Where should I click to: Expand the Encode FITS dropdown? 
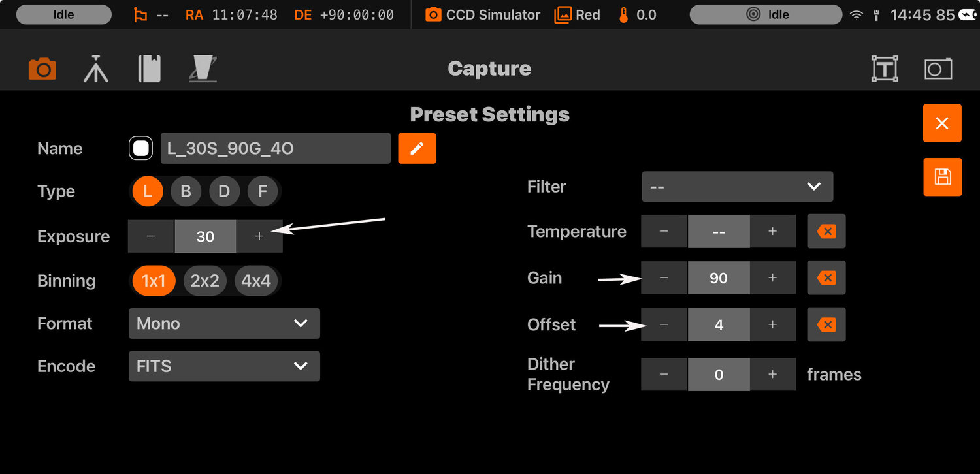pos(224,366)
